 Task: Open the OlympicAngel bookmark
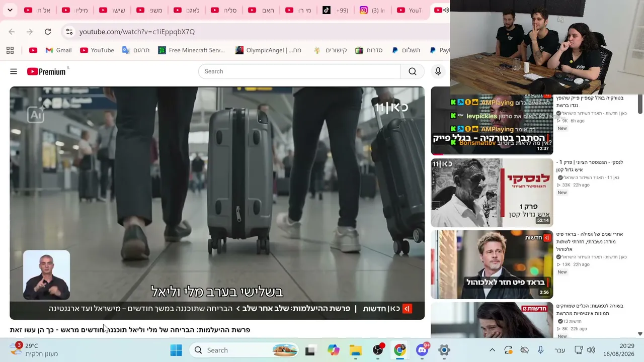click(x=269, y=50)
